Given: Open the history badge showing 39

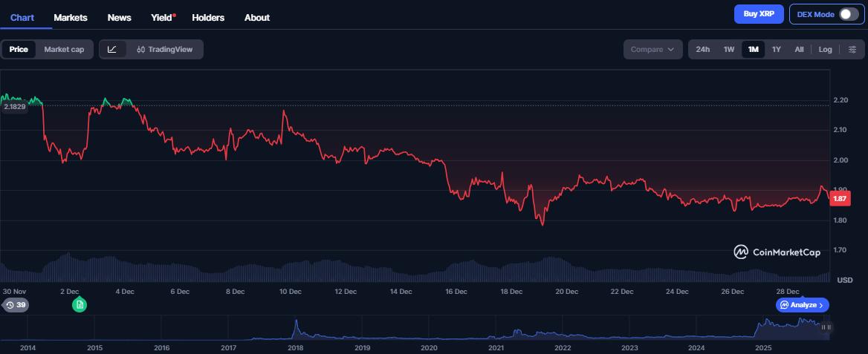Looking at the screenshot, I should tap(15, 305).
